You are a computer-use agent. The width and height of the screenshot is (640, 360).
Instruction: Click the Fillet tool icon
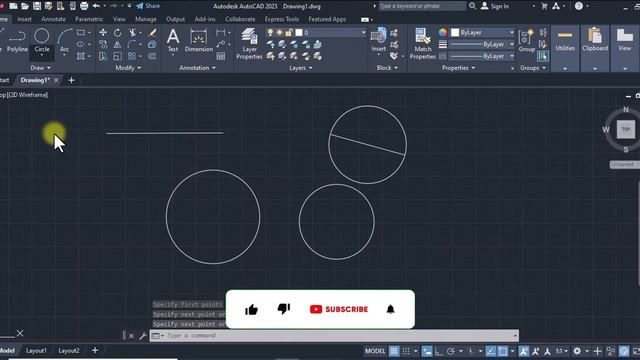coord(131,44)
